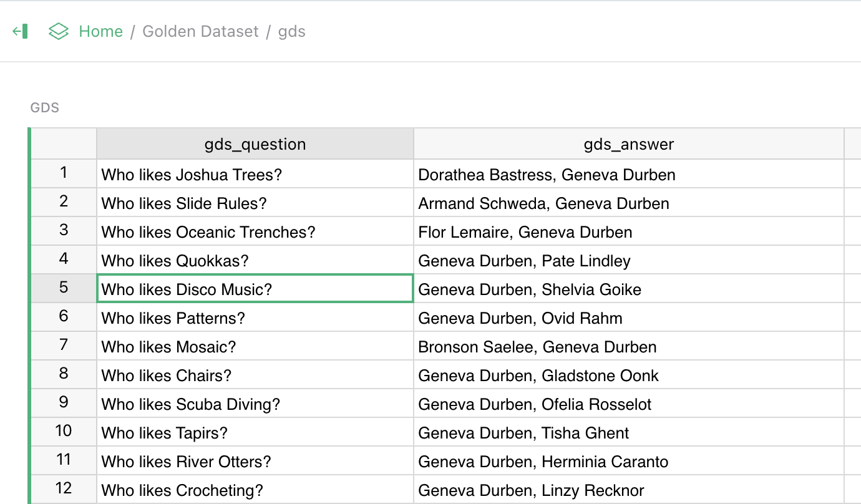Select the gds_answer column header
Image resolution: width=861 pixels, height=504 pixels.
(x=628, y=144)
